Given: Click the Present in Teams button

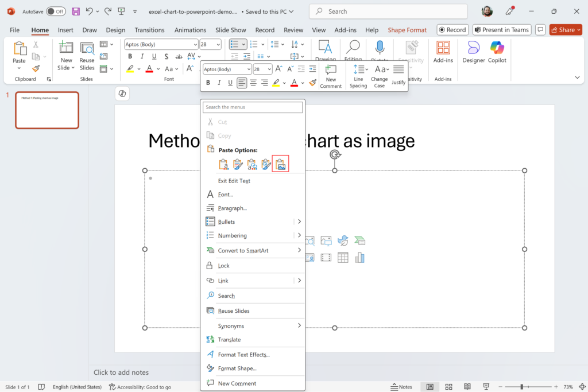Looking at the screenshot, I should [501, 30].
